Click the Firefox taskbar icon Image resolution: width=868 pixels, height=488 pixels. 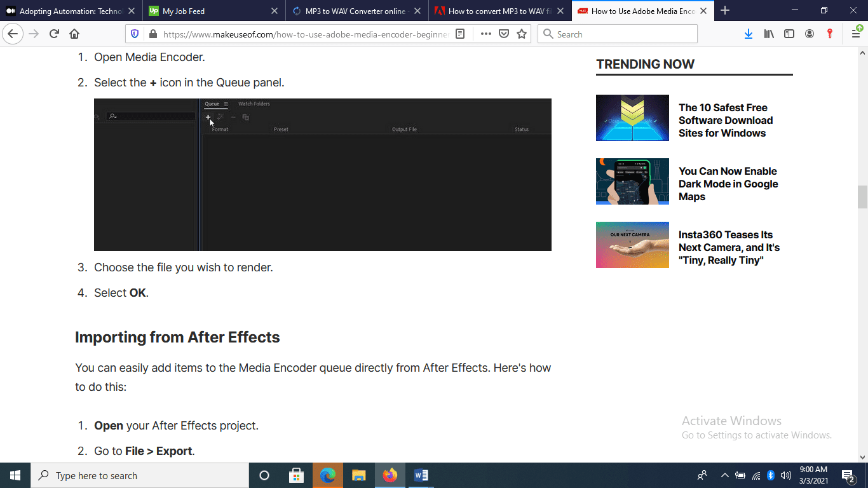tap(390, 475)
